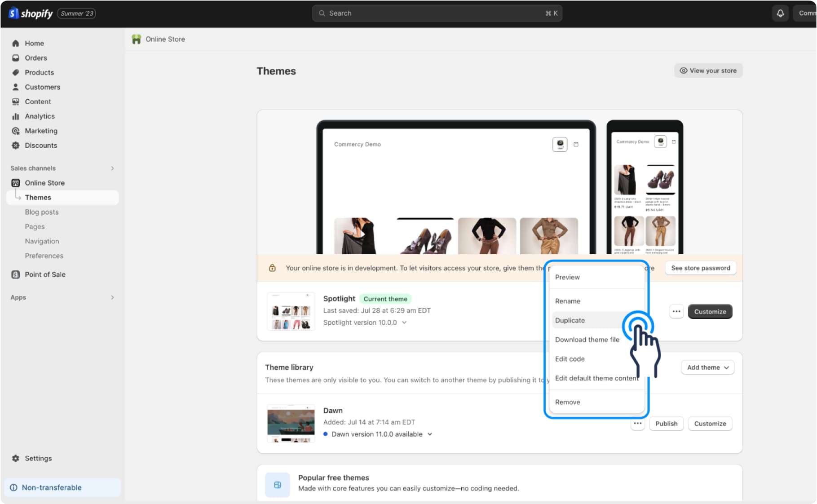Click the search magnifier icon

322,13
